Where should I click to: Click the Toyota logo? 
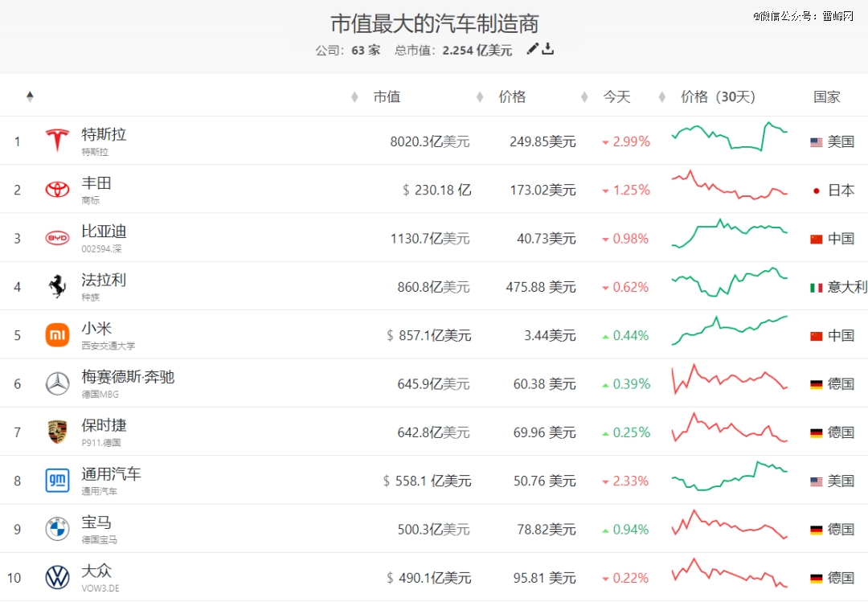[57, 190]
